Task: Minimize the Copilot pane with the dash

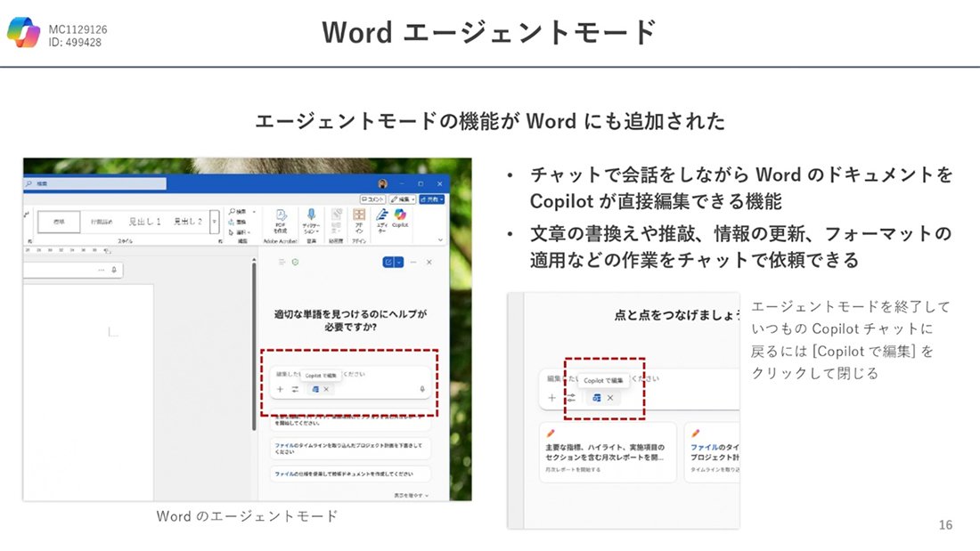Action: (x=413, y=263)
